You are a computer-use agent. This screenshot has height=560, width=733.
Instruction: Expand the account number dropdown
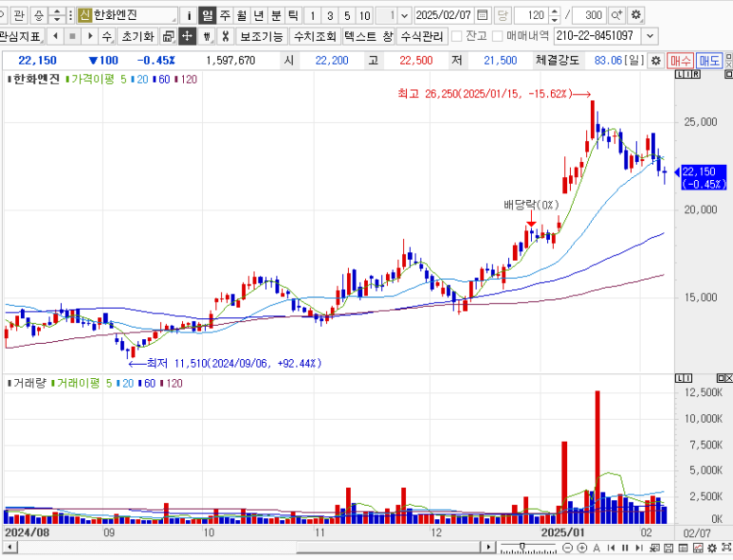tap(650, 36)
